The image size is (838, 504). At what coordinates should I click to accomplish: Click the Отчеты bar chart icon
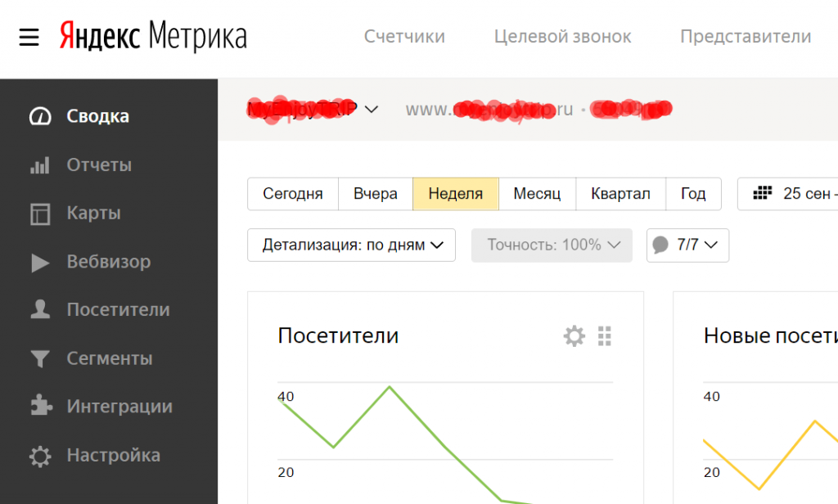coord(40,165)
